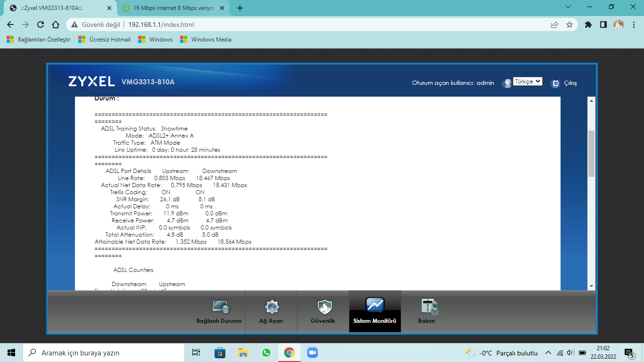644x362 pixels.
Task: Open Ağ Ayarı network settings gear icon
Action: pos(272,307)
